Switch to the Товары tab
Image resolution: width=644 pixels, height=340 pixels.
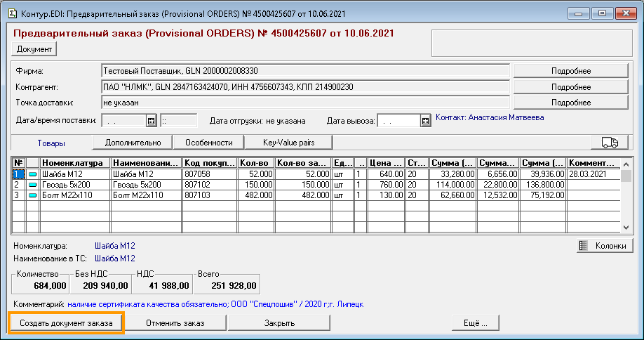click(x=51, y=143)
